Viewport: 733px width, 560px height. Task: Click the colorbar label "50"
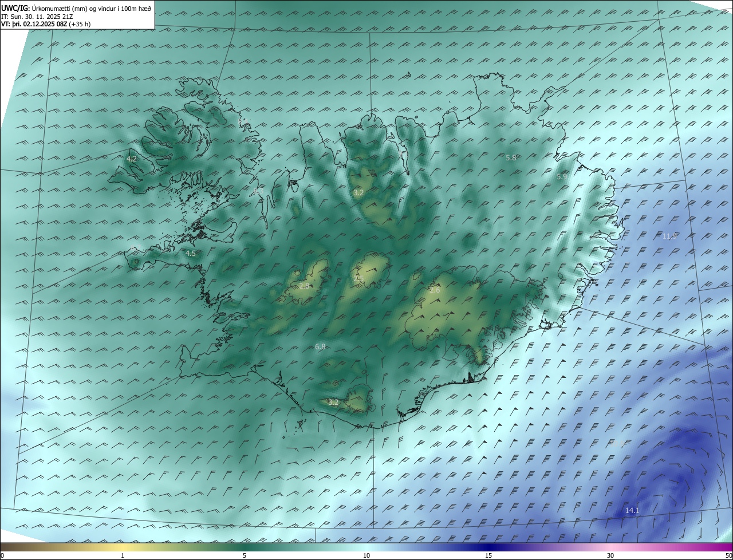point(728,555)
